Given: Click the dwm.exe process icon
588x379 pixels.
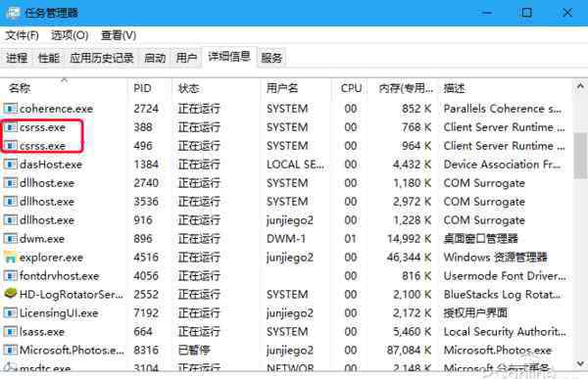Looking at the screenshot, I should [x=10, y=239].
